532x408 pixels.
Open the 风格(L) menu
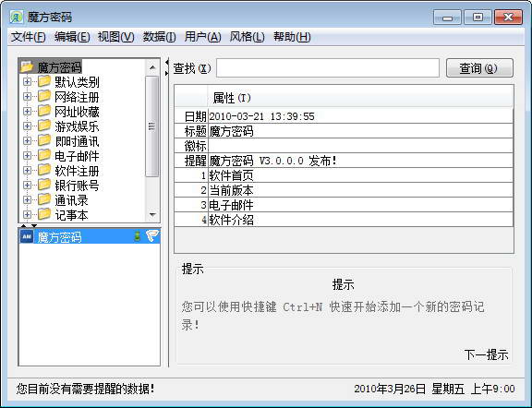[x=247, y=37]
